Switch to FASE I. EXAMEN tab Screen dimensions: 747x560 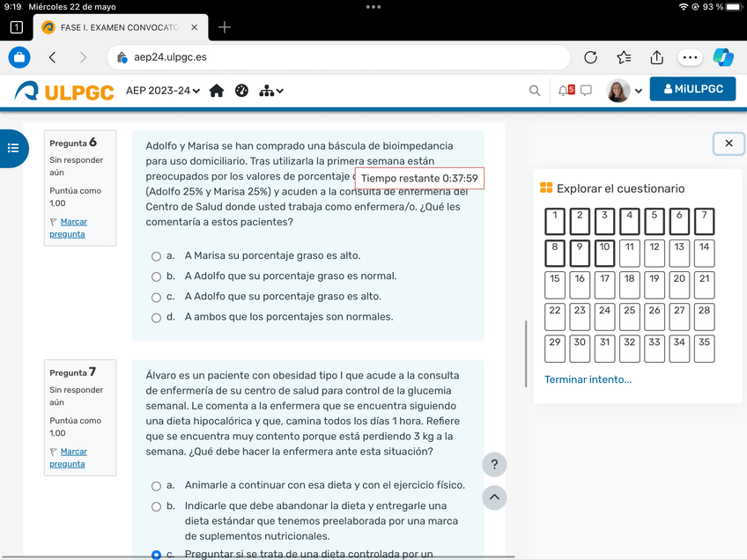tap(121, 27)
